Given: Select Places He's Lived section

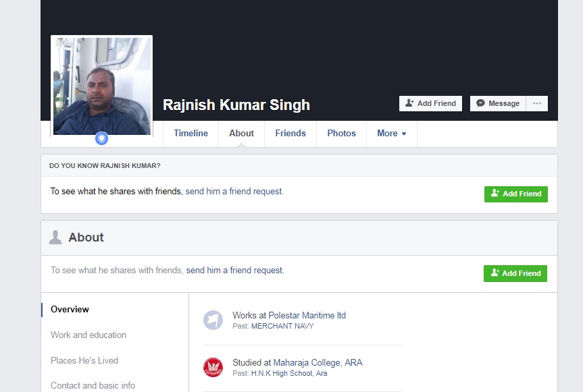Looking at the screenshot, I should coord(84,360).
